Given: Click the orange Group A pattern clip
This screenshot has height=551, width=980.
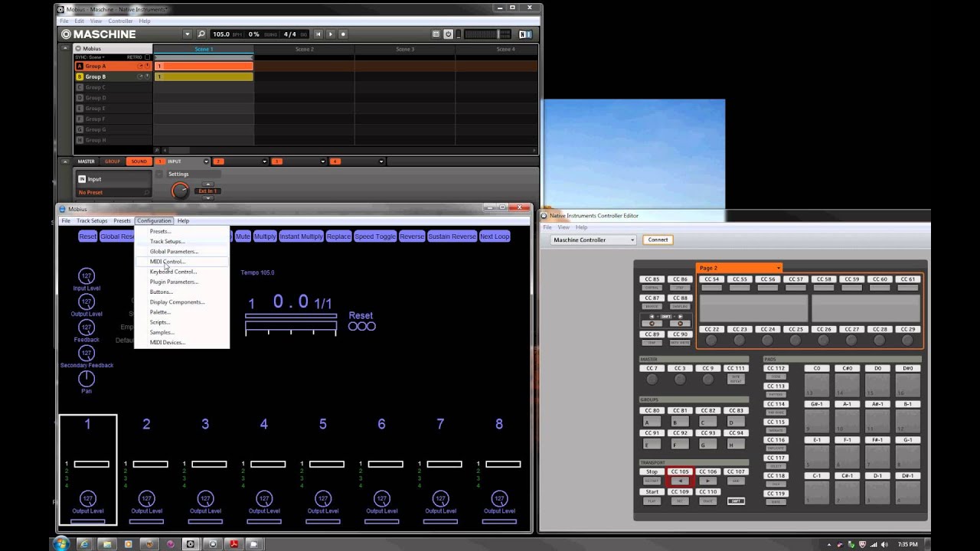Looking at the screenshot, I should 204,67.
